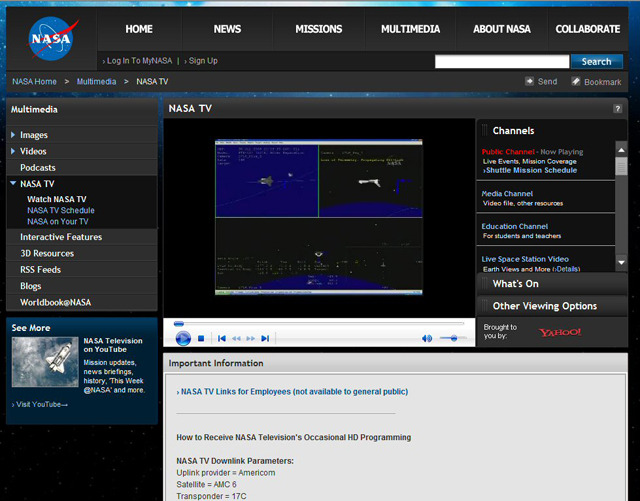Open the ABOUT NASA menu

click(x=502, y=29)
